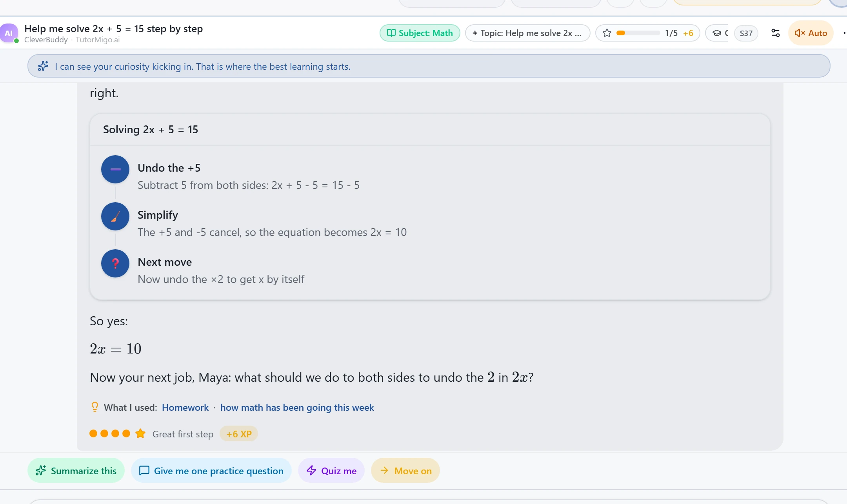Viewport: 847px width, 504px height.
Task: Click the graduation cap icon
Action: (x=717, y=33)
